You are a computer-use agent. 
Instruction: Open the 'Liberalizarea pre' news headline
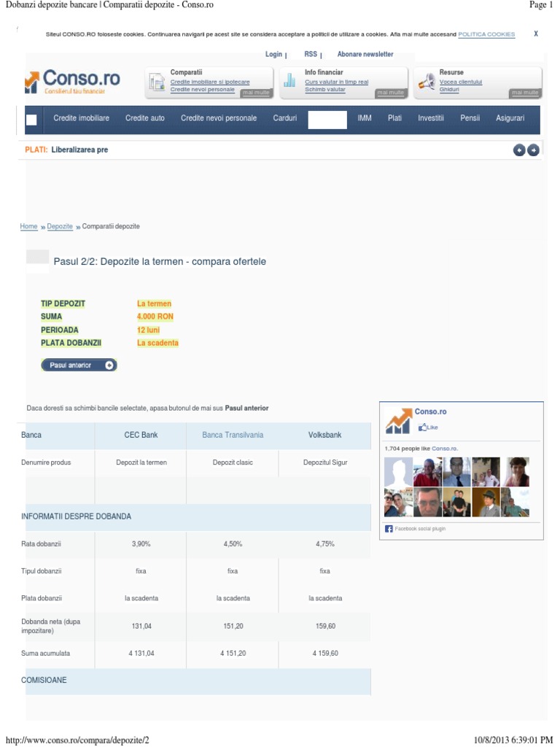pyautogui.click(x=79, y=150)
